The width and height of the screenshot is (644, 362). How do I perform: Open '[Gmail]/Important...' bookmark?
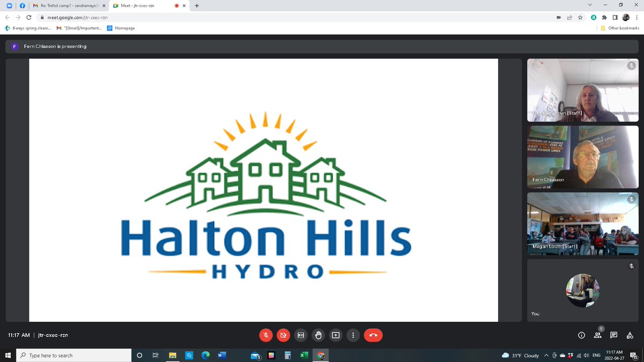[79, 28]
